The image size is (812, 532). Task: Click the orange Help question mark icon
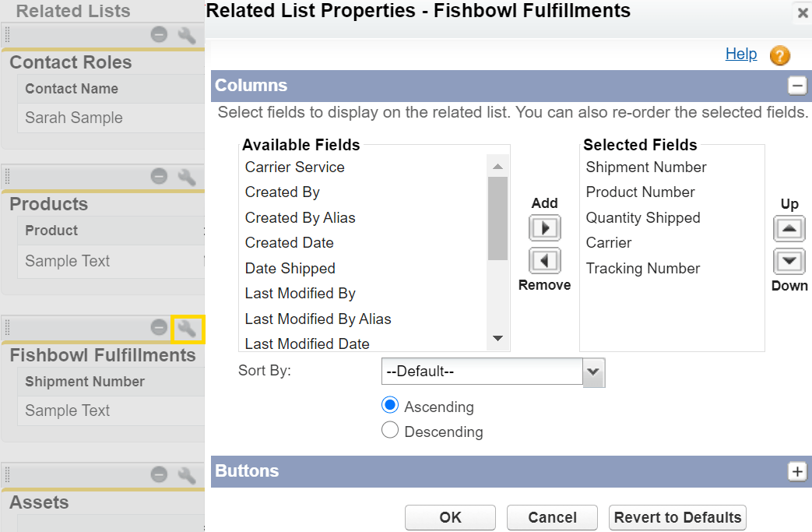click(778, 55)
